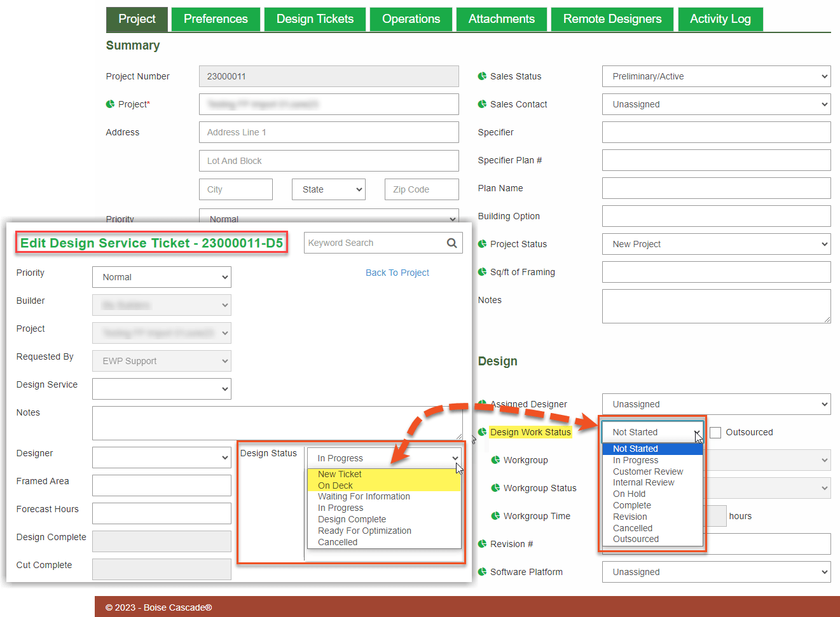Open the Remote Designers tab
This screenshot has width=840, height=617.
click(612, 19)
